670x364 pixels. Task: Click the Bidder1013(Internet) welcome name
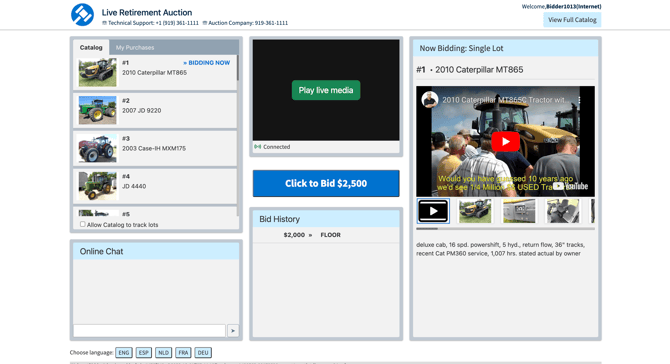click(x=573, y=6)
